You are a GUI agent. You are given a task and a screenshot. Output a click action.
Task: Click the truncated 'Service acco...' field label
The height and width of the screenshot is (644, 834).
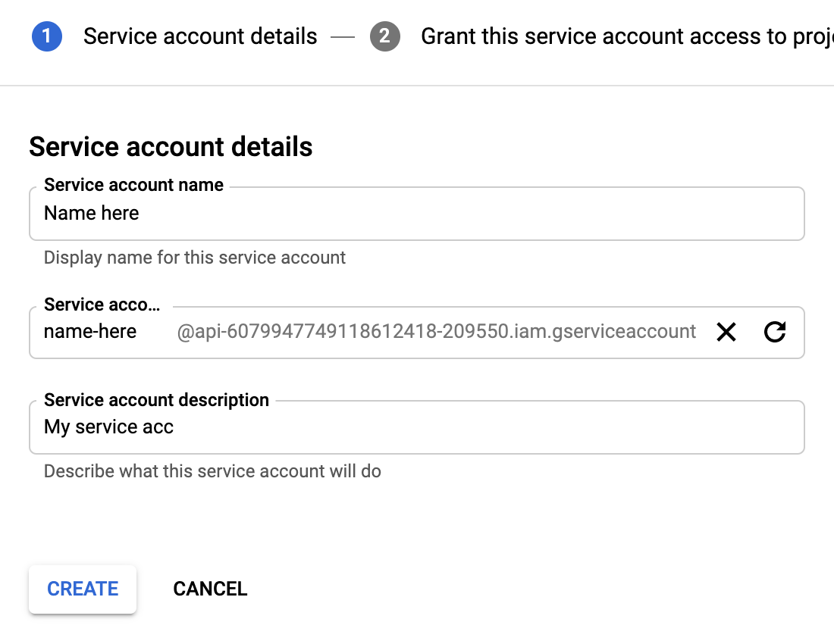[102, 305]
